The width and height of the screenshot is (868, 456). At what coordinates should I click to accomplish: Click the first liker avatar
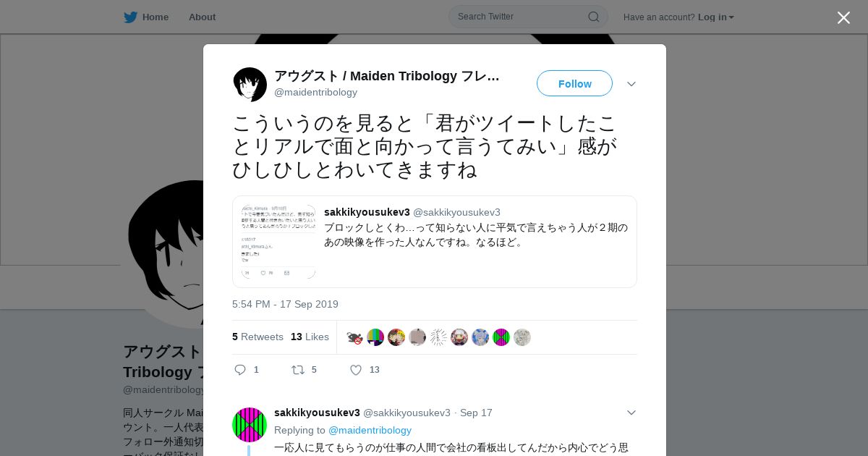pyautogui.click(x=354, y=337)
